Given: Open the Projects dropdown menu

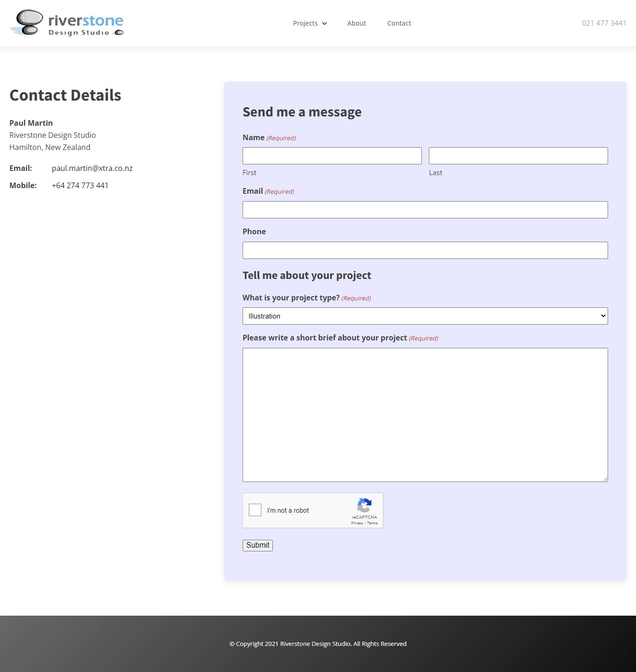Looking at the screenshot, I should (x=305, y=23).
